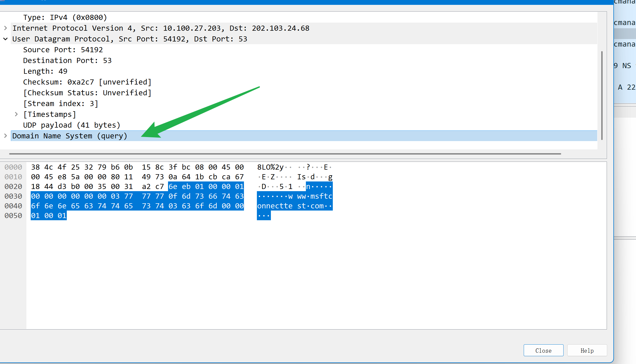Click highlighted hex bytes 6e eb
Viewport: 636px width, 364px height.
click(x=180, y=187)
